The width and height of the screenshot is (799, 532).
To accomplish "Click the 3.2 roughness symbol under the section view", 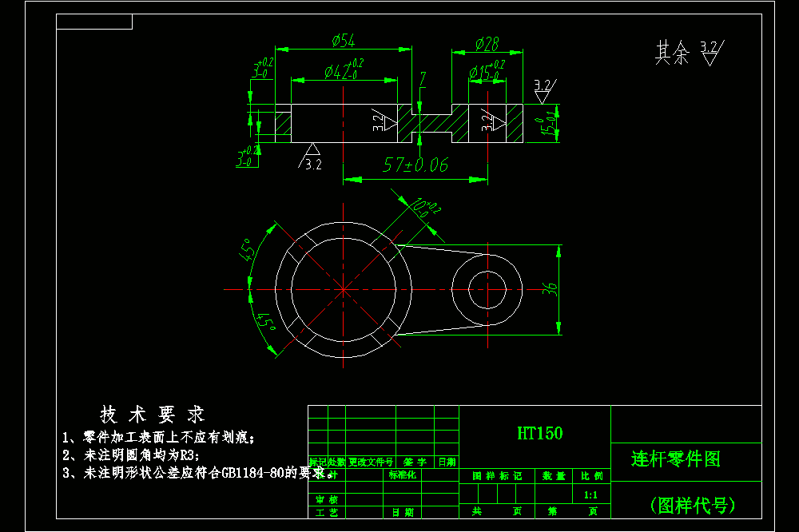I will pos(310,157).
